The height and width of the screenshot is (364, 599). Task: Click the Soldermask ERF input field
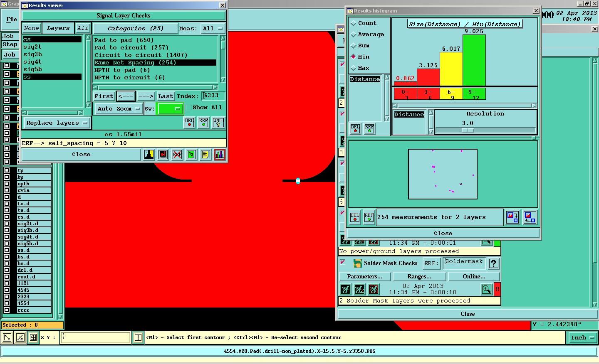(464, 263)
